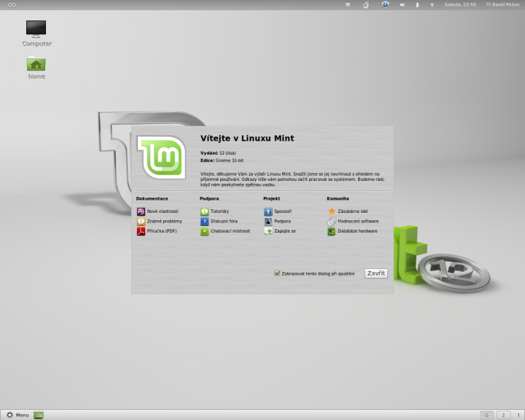Viewport: 525px width, 420px height.
Task: Click the Zapojte se plus icon
Action: (x=268, y=231)
